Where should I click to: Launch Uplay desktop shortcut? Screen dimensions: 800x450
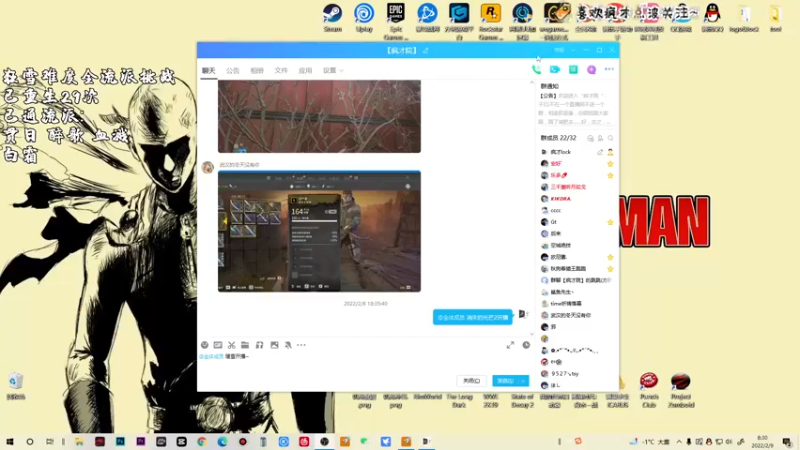[364, 18]
